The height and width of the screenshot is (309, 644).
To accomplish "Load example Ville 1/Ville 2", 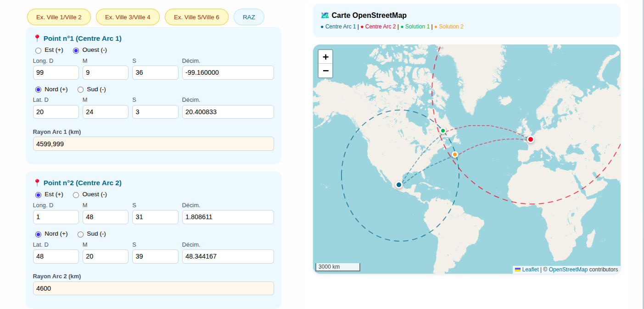I will tap(59, 17).
